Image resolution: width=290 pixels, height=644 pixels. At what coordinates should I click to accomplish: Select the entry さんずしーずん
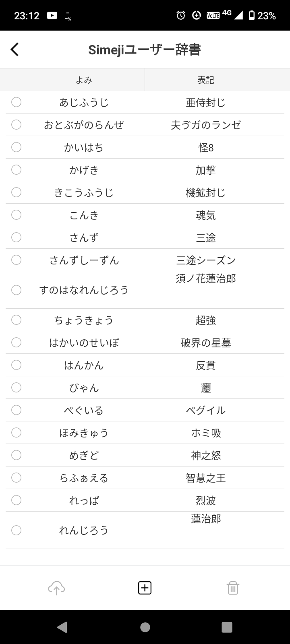[16, 260]
